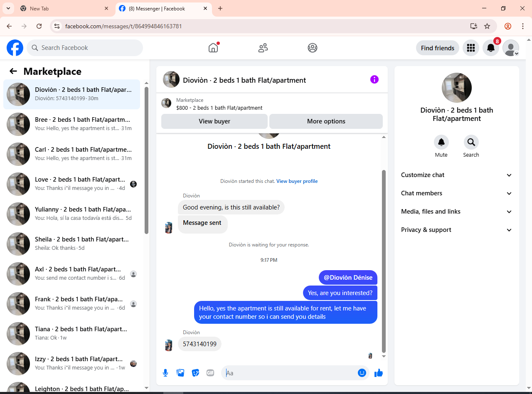Open the Groups icon in top navigation
532x394 pixels.
pos(313,48)
